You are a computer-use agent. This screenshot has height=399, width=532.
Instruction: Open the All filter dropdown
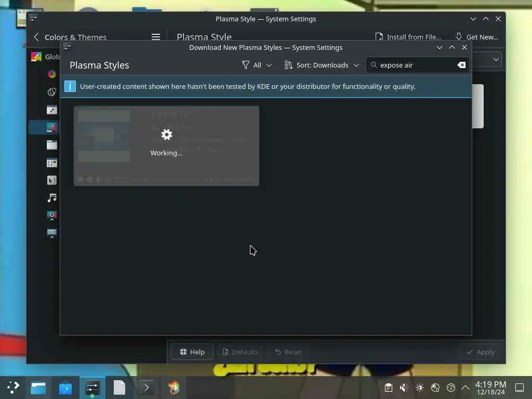click(x=257, y=65)
